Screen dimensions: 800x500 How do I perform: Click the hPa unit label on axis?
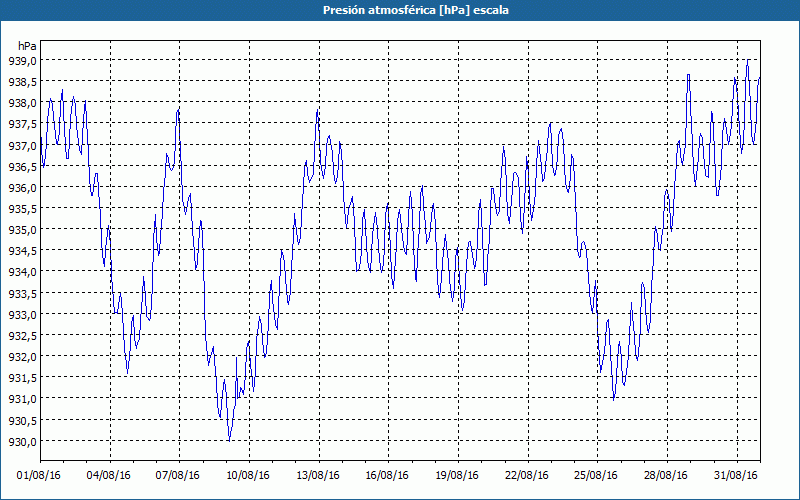point(27,46)
